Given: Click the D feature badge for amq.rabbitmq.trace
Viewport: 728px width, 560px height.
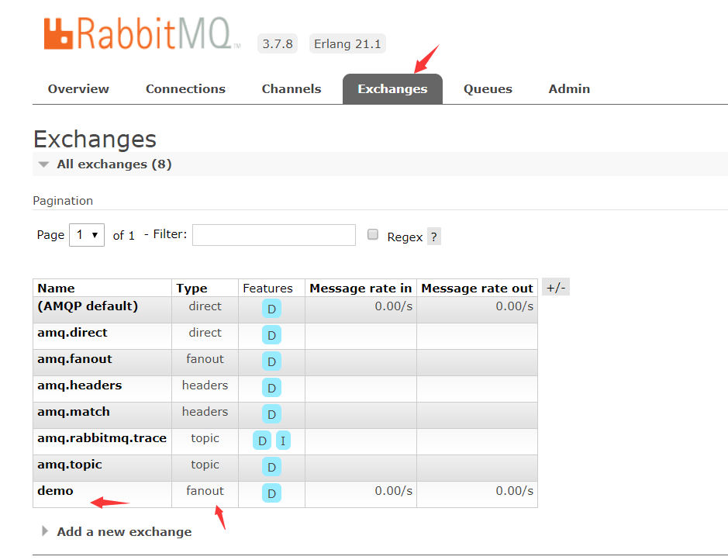Looking at the screenshot, I should 262,441.
